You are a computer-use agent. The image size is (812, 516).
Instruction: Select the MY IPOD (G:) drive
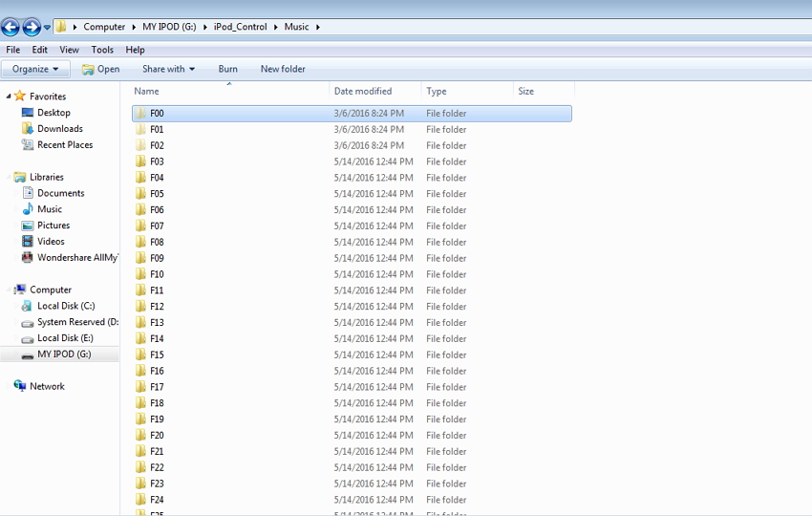tap(64, 355)
